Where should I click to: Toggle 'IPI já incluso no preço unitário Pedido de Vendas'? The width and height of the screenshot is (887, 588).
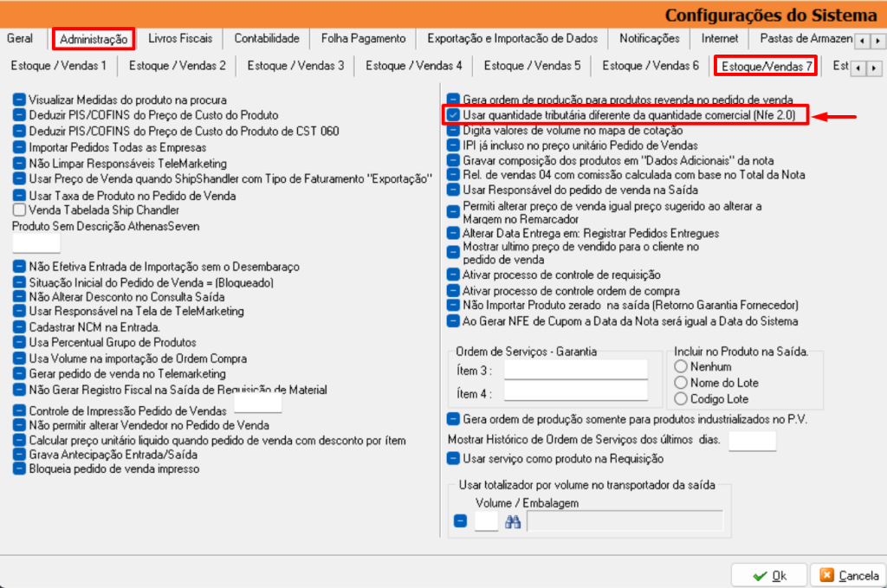[x=452, y=145]
